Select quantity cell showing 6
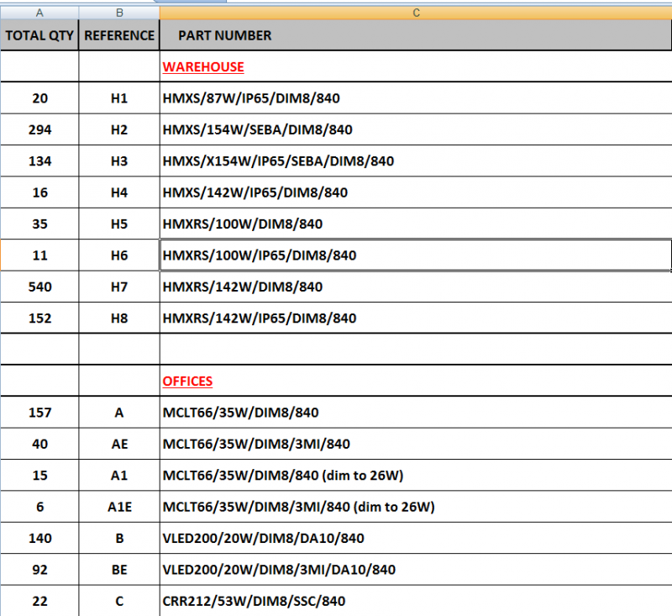The width and height of the screenshot is (672, 616). 39,507
